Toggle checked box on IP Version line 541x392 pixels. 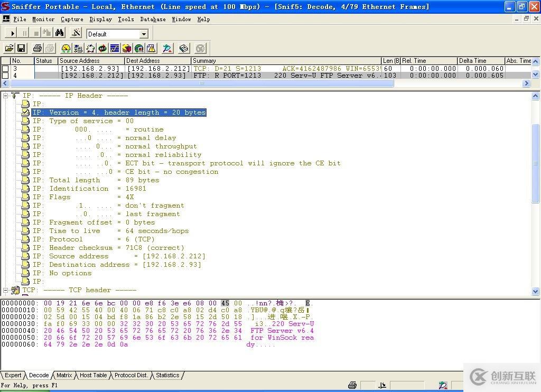[x=25, y=113]
